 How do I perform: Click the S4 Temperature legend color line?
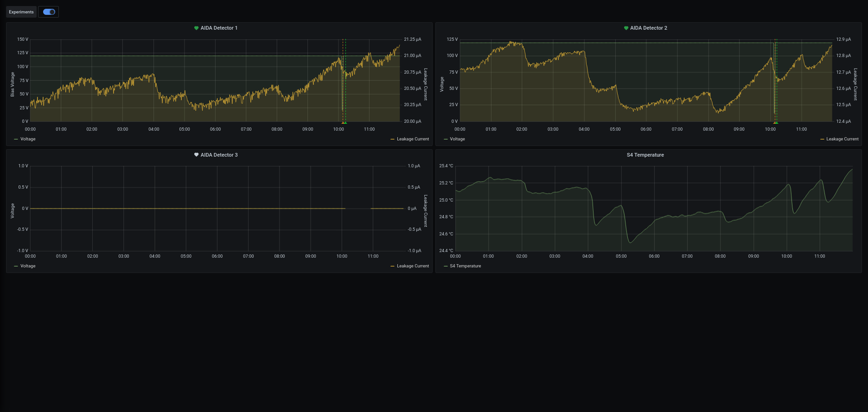[446, 266]
